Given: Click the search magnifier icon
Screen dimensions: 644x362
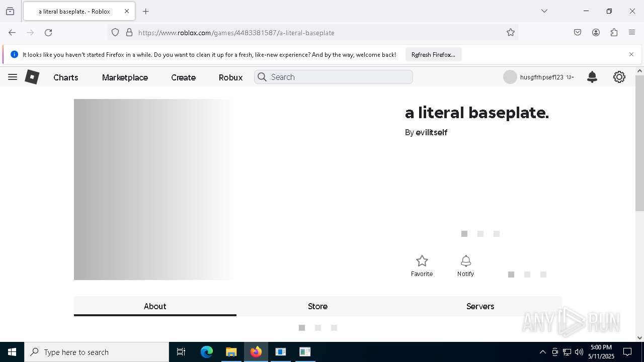Looking at the screenshot, I should click(x=262, y=77).
